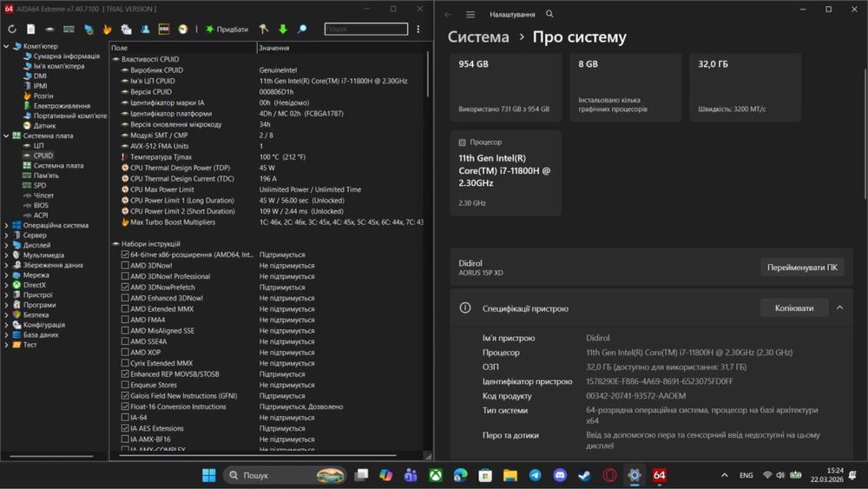Open the Report page icon in AIDA64 toolbar
The height and width of the screenshot is (489, 868).
click(x=31, y=30)
